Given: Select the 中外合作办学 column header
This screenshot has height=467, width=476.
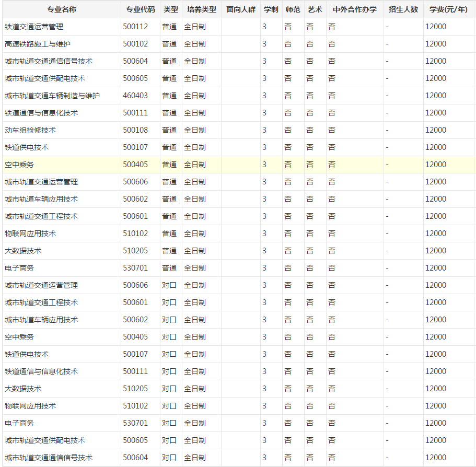Looking at the screenshot, I should coord(354,9).
